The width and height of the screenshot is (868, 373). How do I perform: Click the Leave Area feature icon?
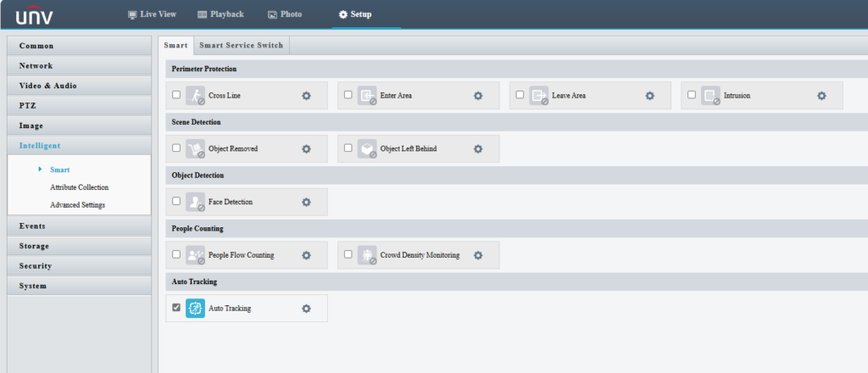click(538, 95)
